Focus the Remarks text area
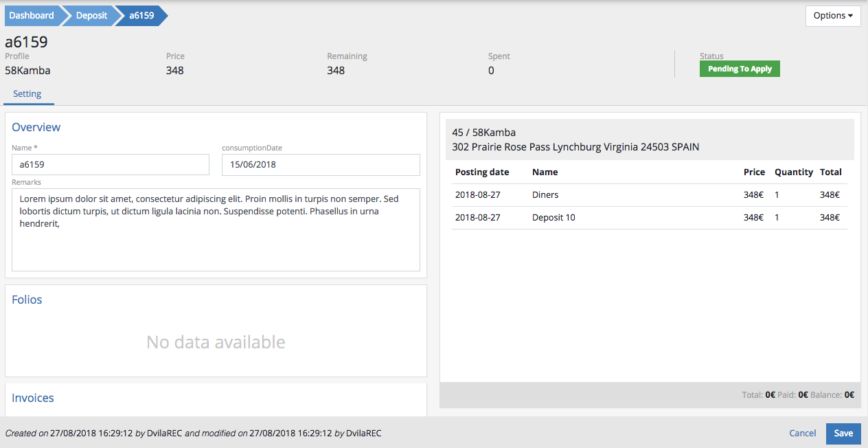Image resolution: width=868 pixels, height=448 pixels. pos(216,229)
